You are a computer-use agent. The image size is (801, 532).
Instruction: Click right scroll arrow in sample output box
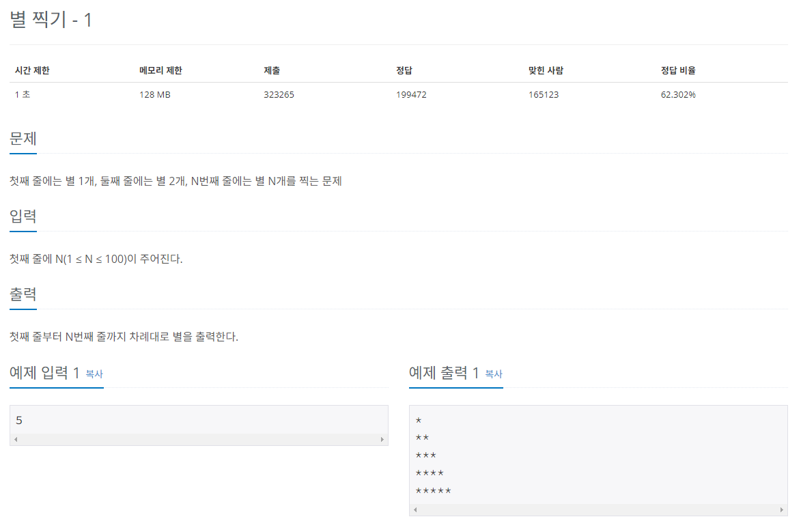click(782, 509)
